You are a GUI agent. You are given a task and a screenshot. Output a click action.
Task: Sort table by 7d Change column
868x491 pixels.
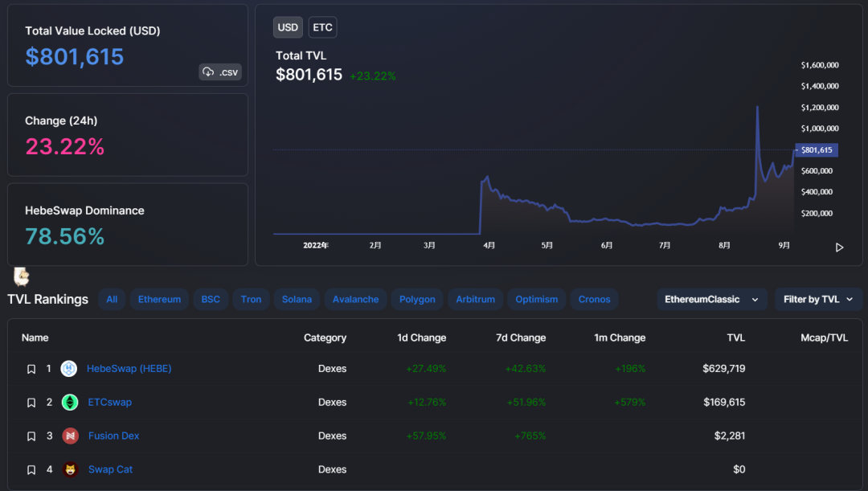[520, 338]
